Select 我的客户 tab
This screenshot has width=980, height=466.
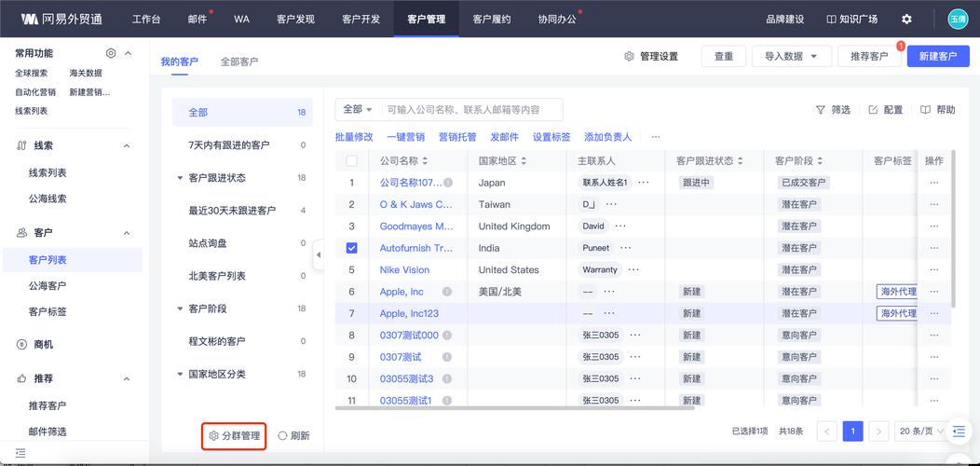(x=180, y=62)
